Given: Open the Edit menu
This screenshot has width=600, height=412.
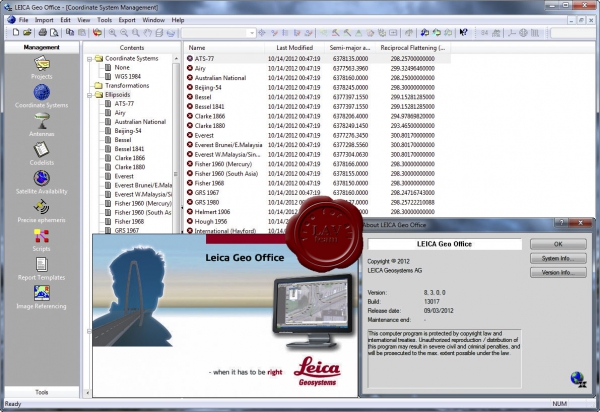Looking at the screenshot, I should [x=65, y=20].
